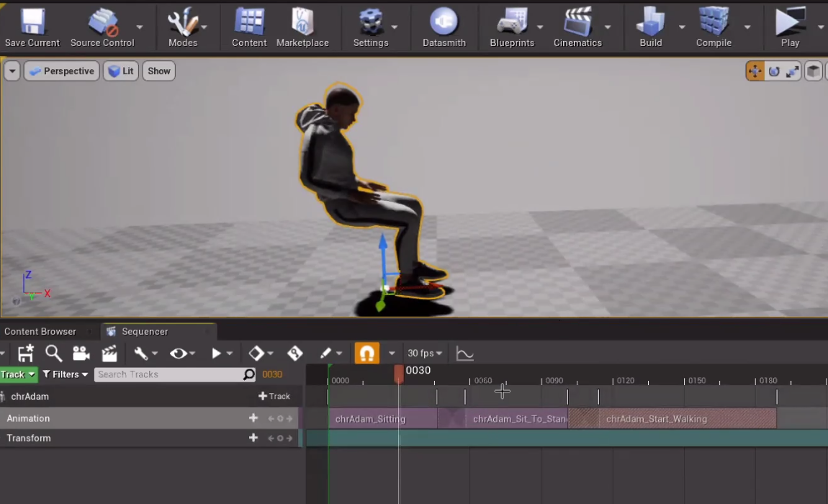Toggle auto-key with the pencil icon

[326, 353]
